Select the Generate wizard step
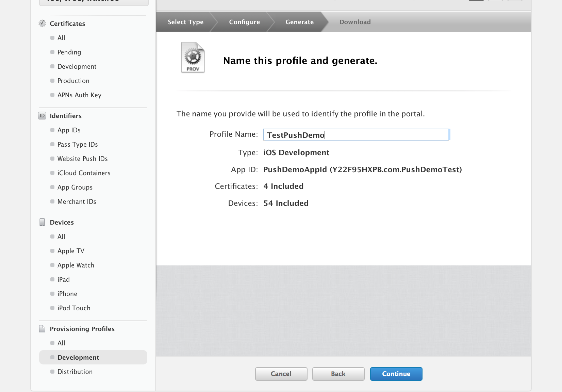Viewport: 562px width, 392px height. pos(299,22)
